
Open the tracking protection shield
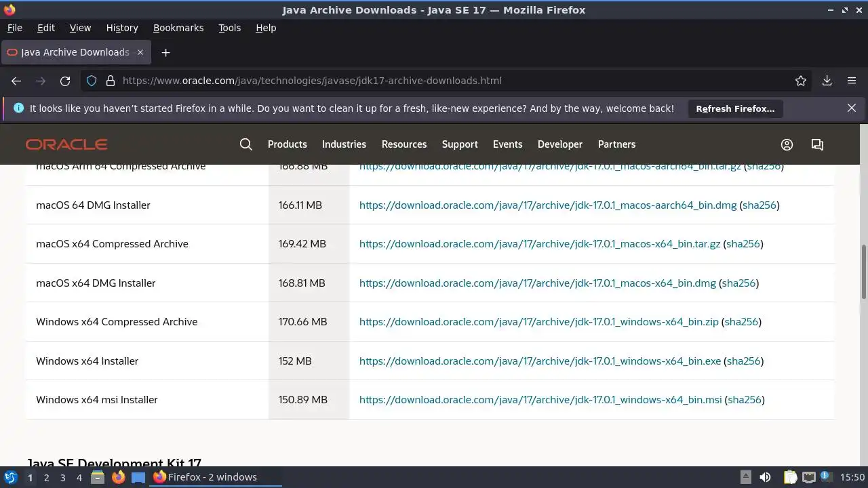point(92,81)
